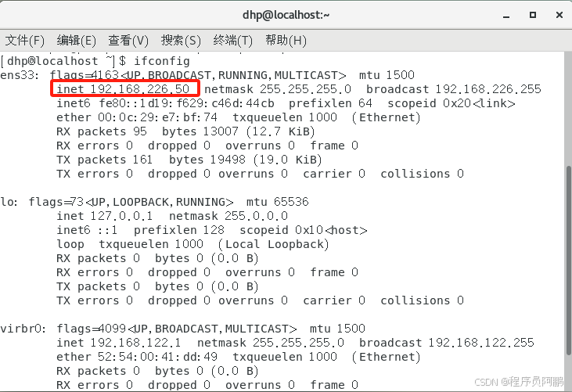
Task: Click virbr0 flags=4099 text
Action: 92,329
